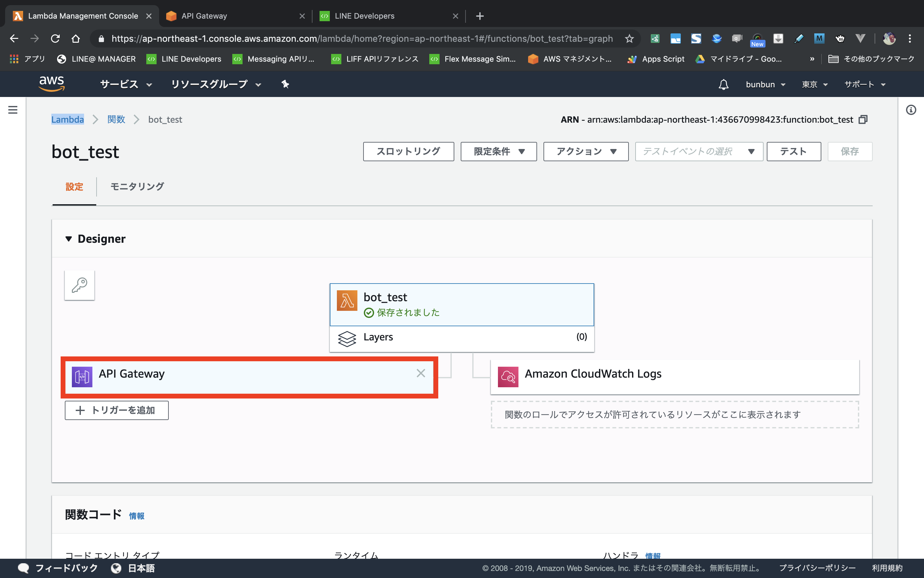Click the API Gateway trigger icon

82,377
